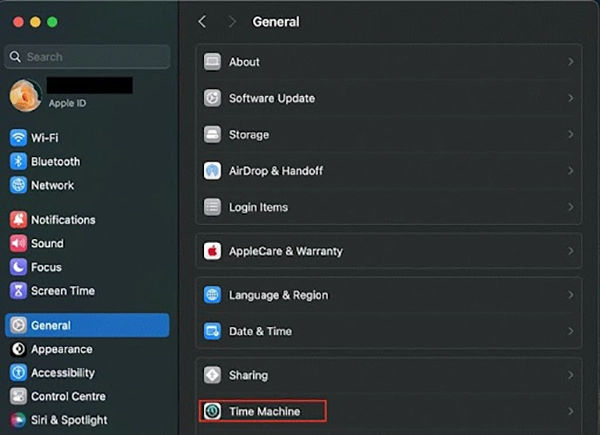600x435 pixels.
Task: Click the Appearance icon
Action: tap(18, 349)
